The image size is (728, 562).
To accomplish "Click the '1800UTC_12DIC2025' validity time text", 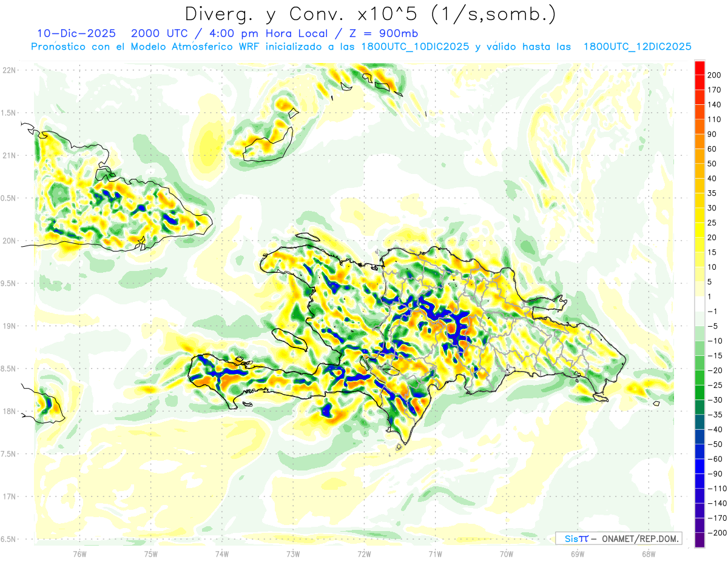I will point(638,47).
